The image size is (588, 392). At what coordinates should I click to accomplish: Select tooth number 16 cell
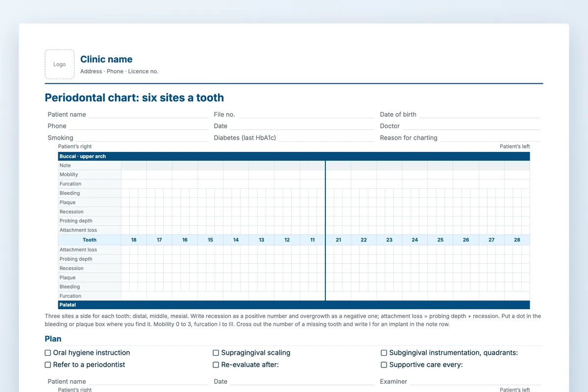pos(185,240)
